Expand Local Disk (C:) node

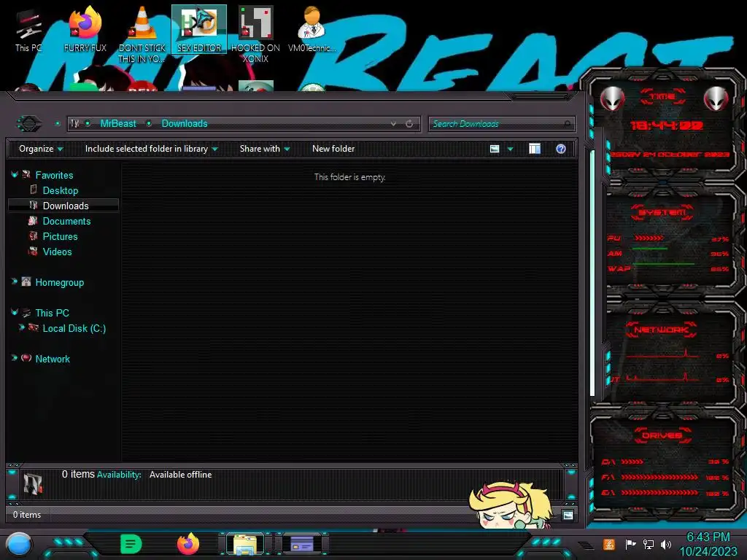pos(21,327)
